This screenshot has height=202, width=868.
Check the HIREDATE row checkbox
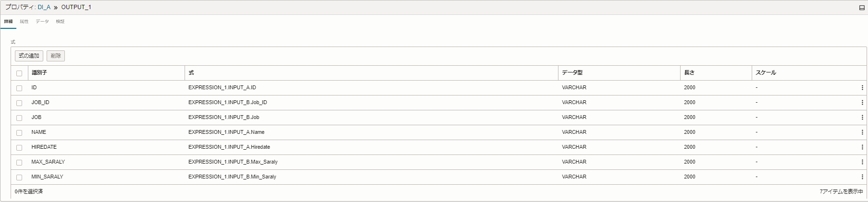pyautogui.click(x=19, y=148)
